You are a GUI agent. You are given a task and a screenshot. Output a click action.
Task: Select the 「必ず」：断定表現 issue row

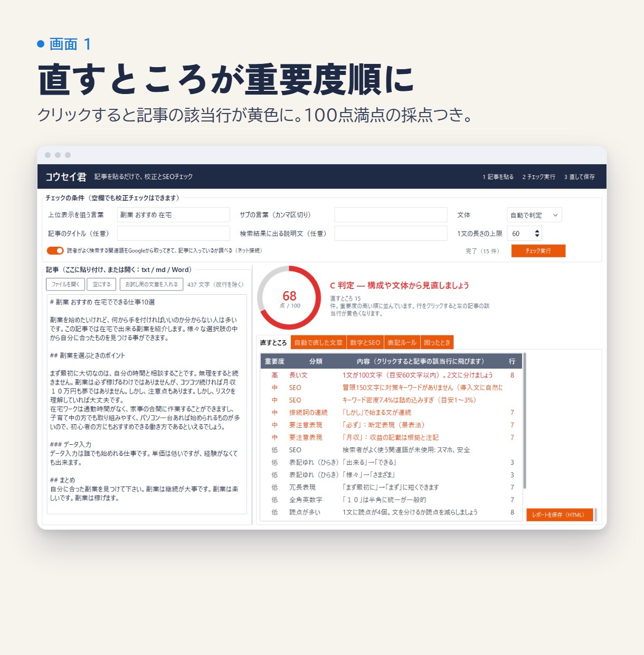tap(391, 425)
